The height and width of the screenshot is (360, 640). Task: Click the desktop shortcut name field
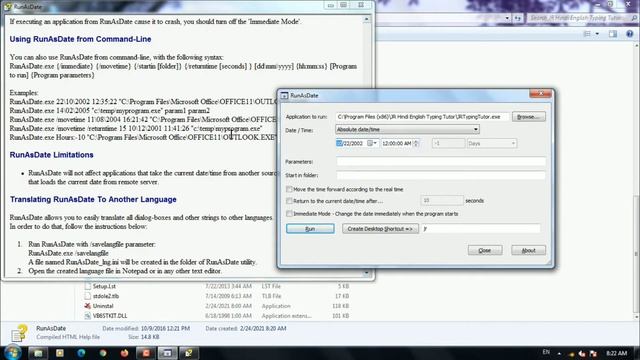click(481, 229)
